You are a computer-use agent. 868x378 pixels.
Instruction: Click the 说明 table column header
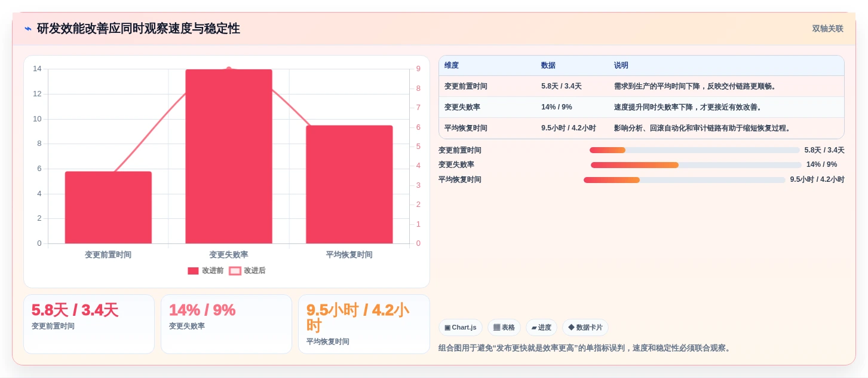pyautogui.click(x=621, y=66)
